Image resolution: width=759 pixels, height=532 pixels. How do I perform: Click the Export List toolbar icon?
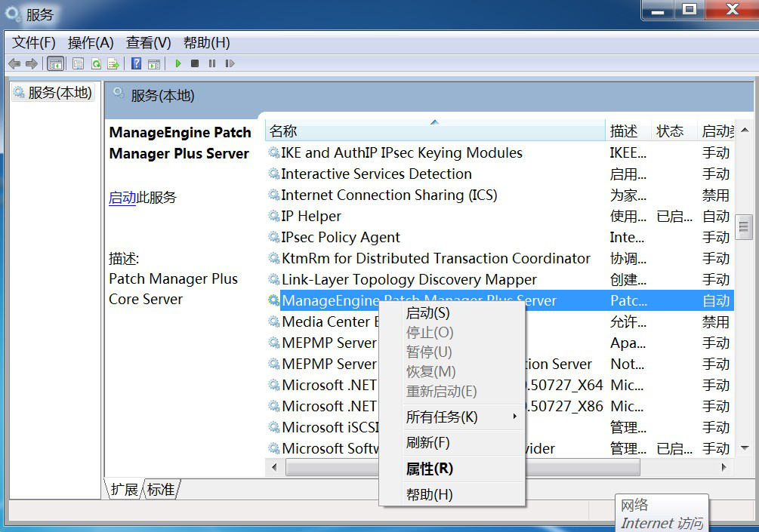click(113, 63)
